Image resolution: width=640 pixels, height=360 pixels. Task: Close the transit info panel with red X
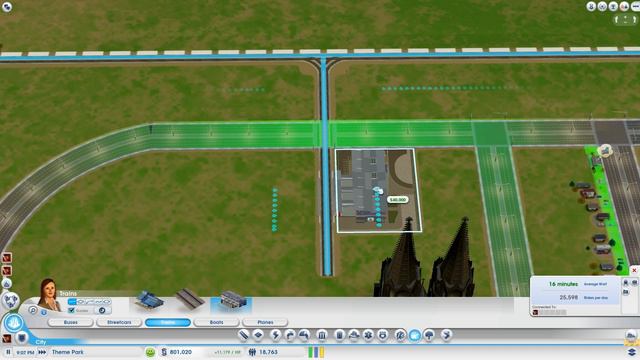click(x=634, y=270)
